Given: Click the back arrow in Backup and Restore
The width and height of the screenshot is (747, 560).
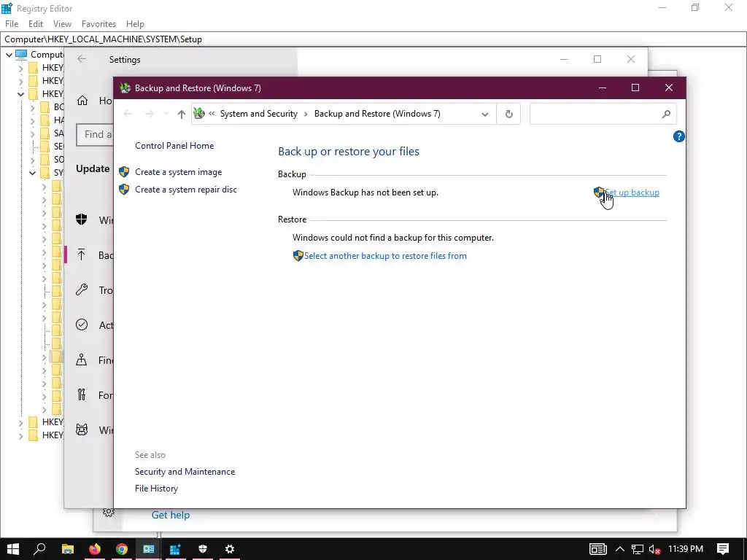Looking at the screenshot, I should click(x=128, y=113).
